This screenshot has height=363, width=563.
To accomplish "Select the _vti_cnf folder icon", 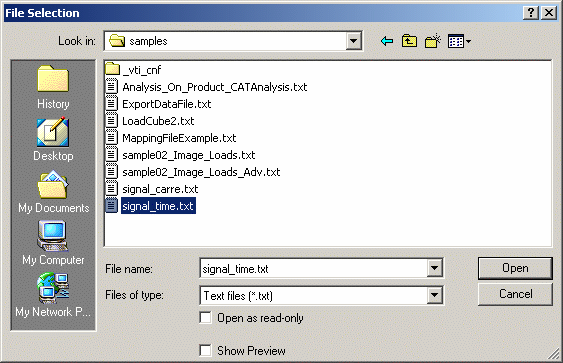I will click(112, 69).
